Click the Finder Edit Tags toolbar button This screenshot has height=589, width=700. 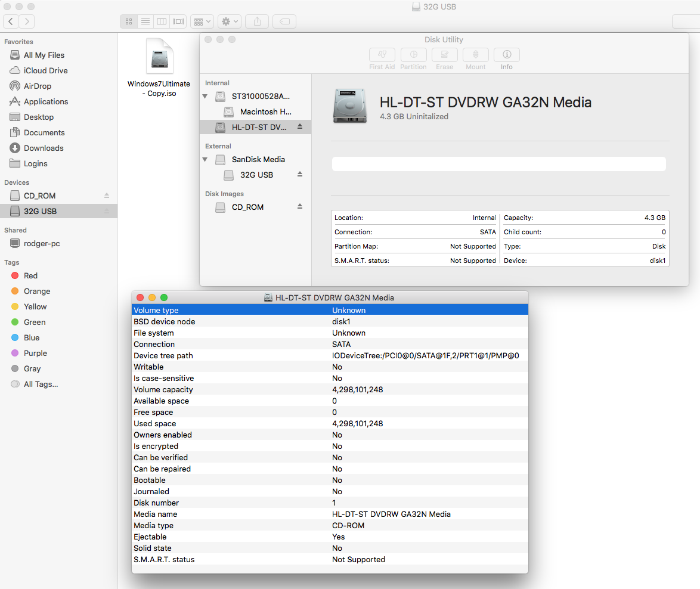[284, 21]
